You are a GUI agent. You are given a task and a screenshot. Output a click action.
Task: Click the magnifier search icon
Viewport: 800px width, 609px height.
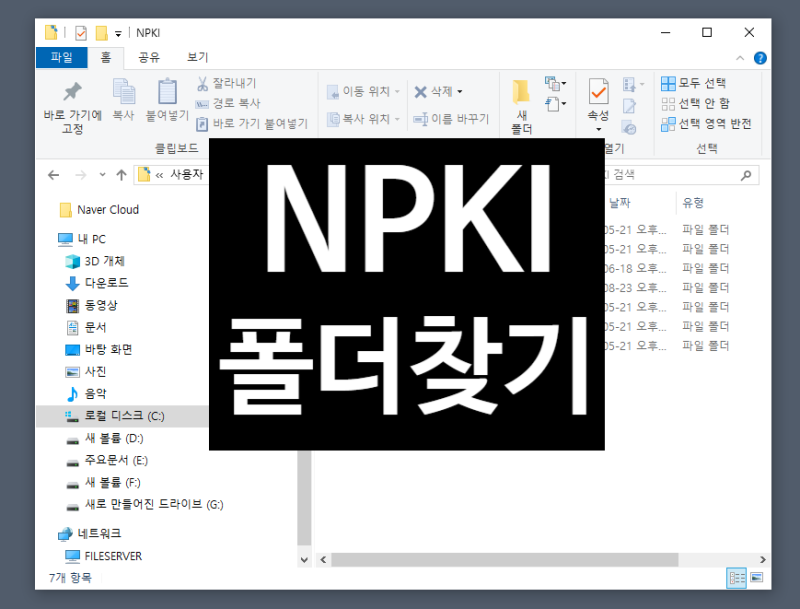(746, 175)
